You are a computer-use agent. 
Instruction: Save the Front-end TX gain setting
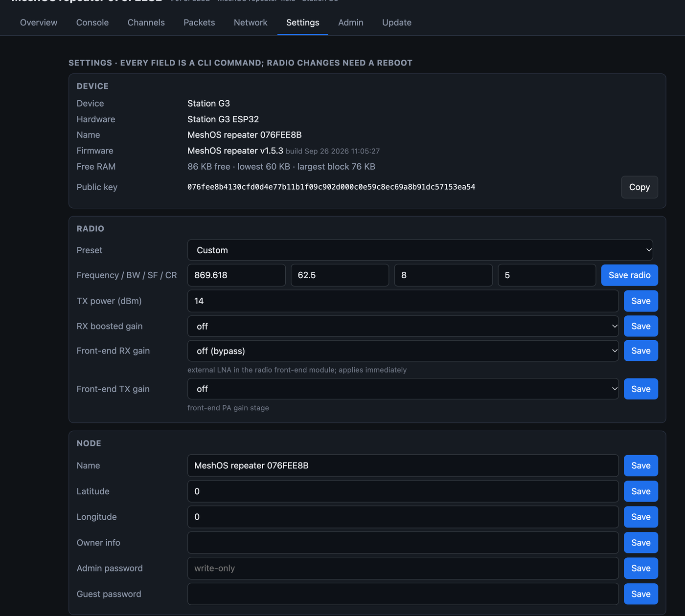(640, 389)
